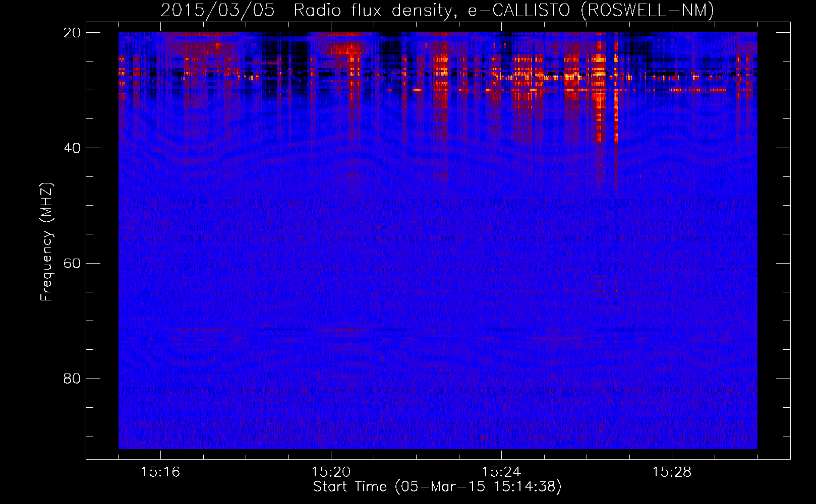Click the Start Time (05-Mar-15 15:14:38) label
This screenshot has height=504, width=816.
pos(437,487)
